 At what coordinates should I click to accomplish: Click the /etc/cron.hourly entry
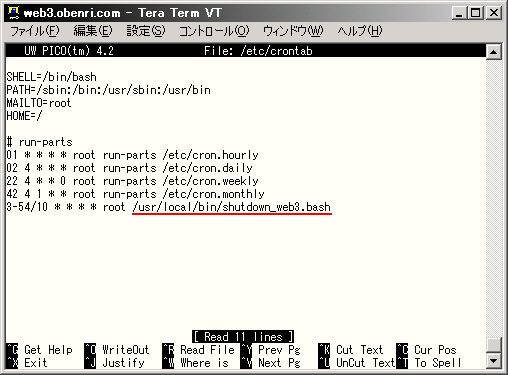tap(211, 155)
